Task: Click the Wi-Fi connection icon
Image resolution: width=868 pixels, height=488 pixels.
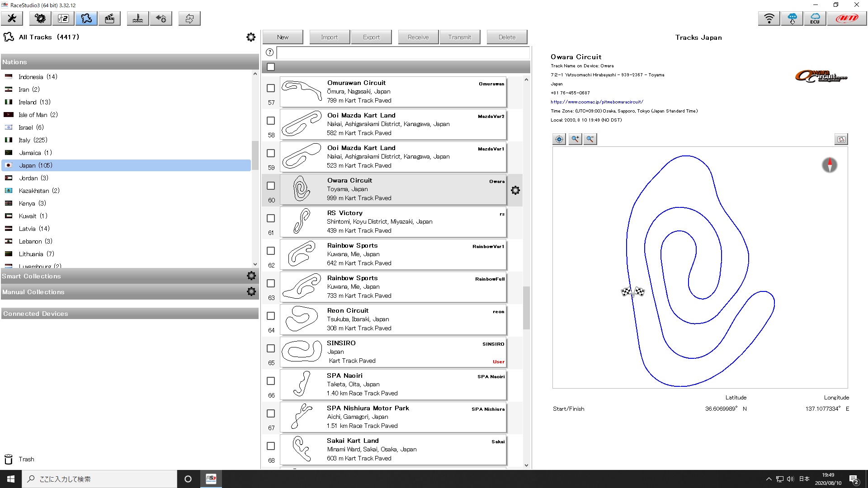Action: click(x=769, y=19)
